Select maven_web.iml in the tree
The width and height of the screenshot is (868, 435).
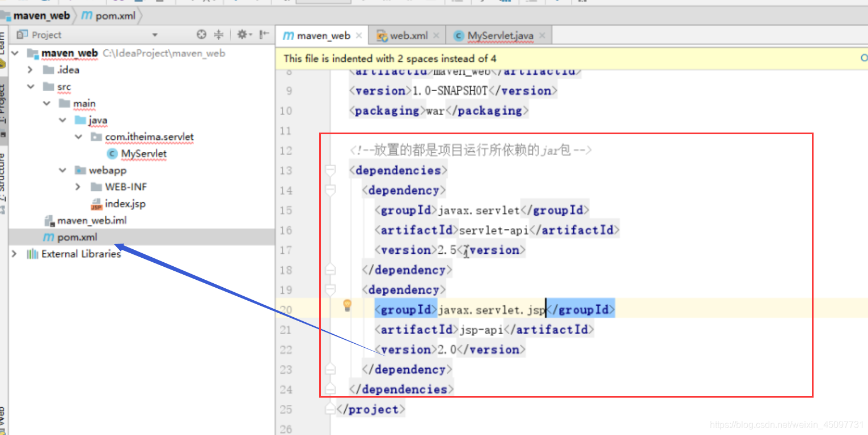click(x=92, y=220)
